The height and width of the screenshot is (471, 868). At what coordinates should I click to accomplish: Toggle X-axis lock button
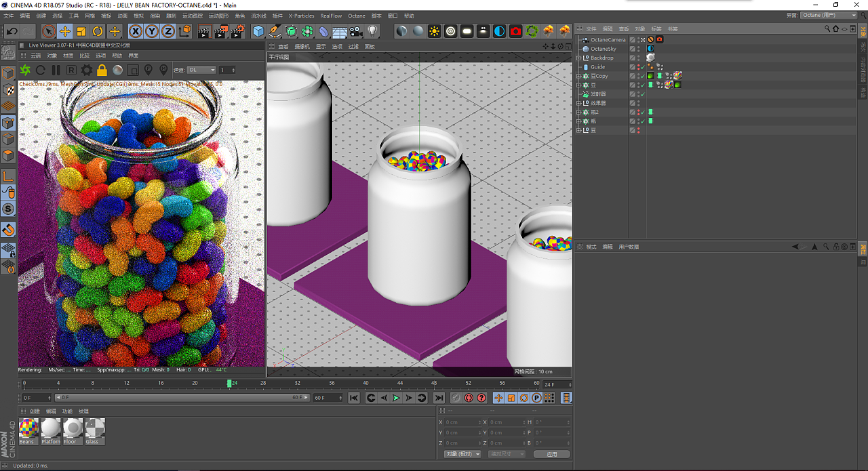136,31
